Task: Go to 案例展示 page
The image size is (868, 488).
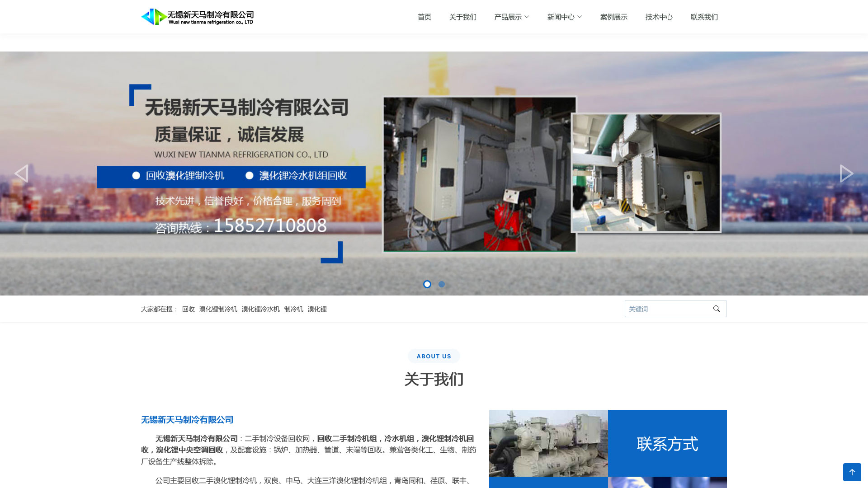Action: [613, 17]
